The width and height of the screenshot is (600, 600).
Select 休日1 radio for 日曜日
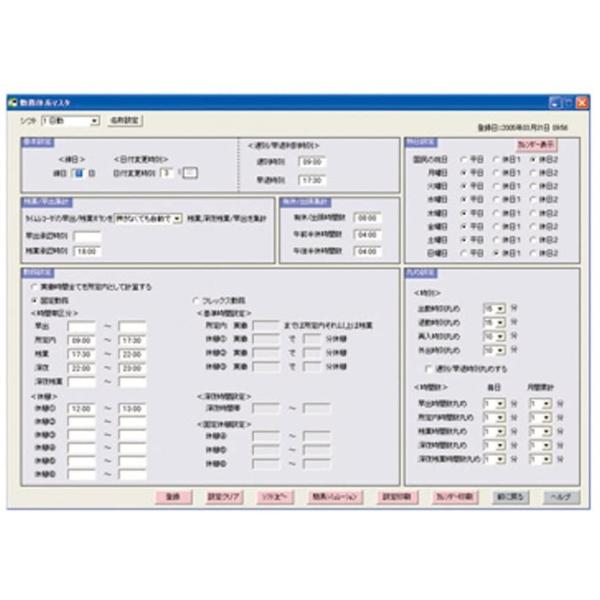coord(497,253)
